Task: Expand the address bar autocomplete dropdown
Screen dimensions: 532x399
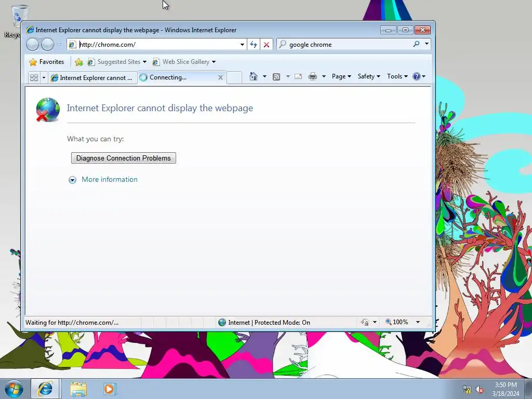Action: (x=242, y=45)
